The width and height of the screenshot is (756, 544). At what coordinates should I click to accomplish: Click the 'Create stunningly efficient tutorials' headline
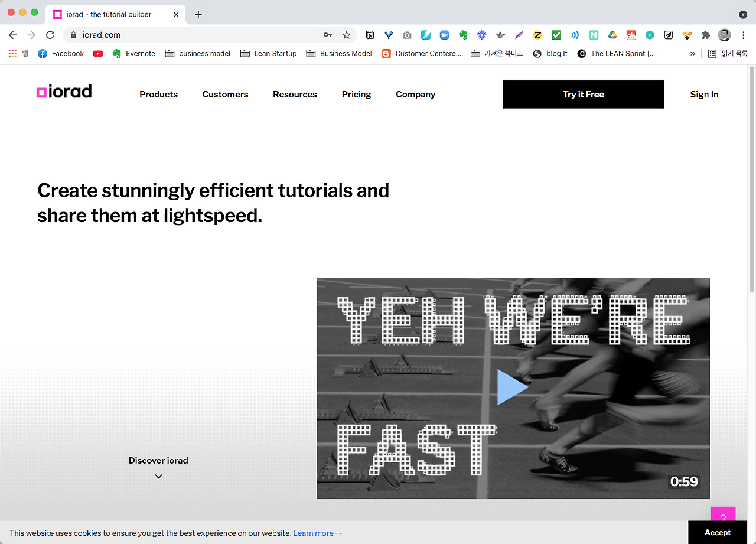click(x=213, y=203)
